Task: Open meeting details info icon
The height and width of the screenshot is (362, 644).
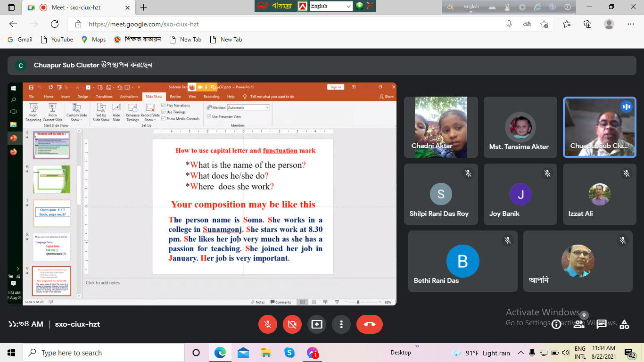Action: pos(556,324)
